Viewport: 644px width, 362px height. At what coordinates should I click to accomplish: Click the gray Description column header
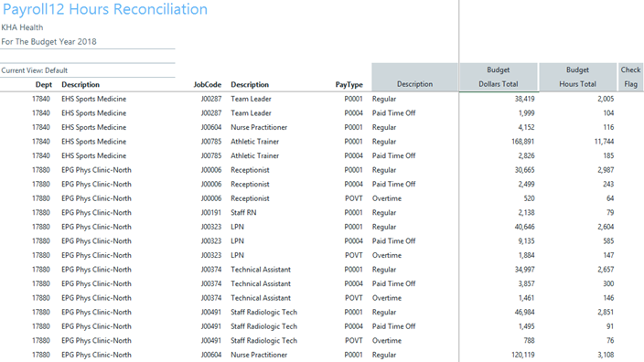414,77
